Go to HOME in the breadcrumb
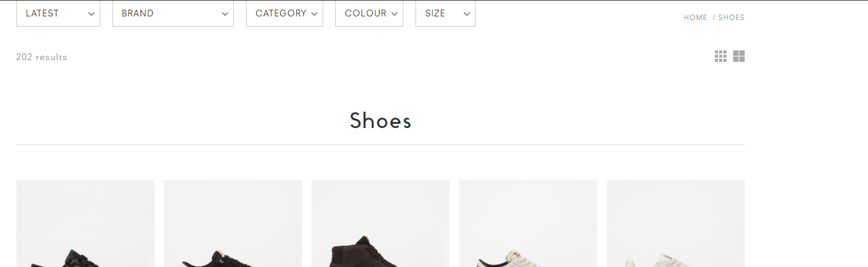The width and height of the screenshot is (868, 267). tap(695, 18)
